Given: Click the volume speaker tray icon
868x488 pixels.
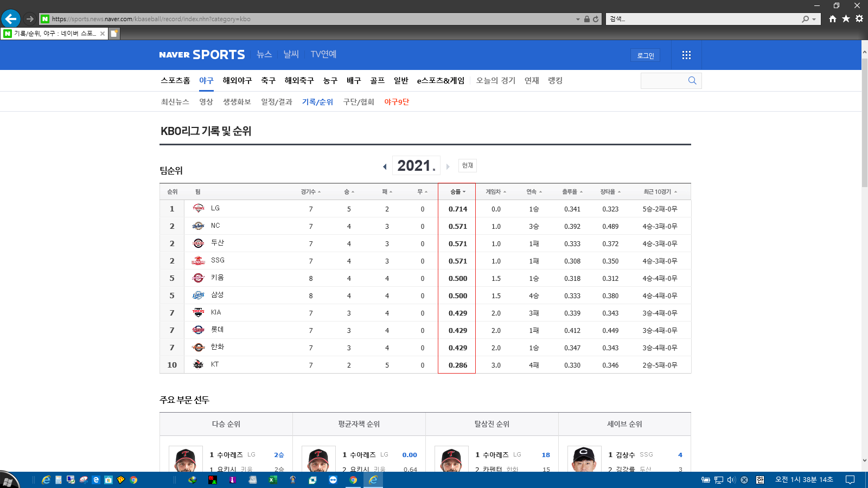Looking at the screenshot, I should pos(731,480).
